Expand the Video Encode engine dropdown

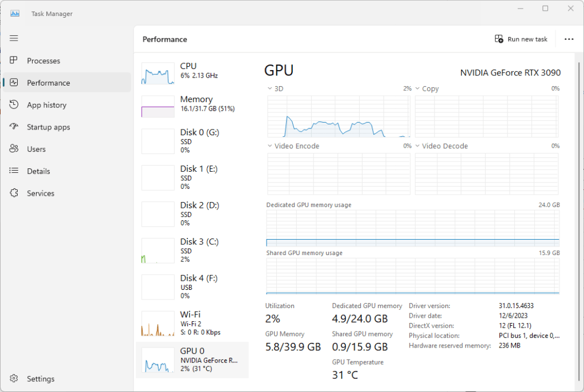coord(270,146)
